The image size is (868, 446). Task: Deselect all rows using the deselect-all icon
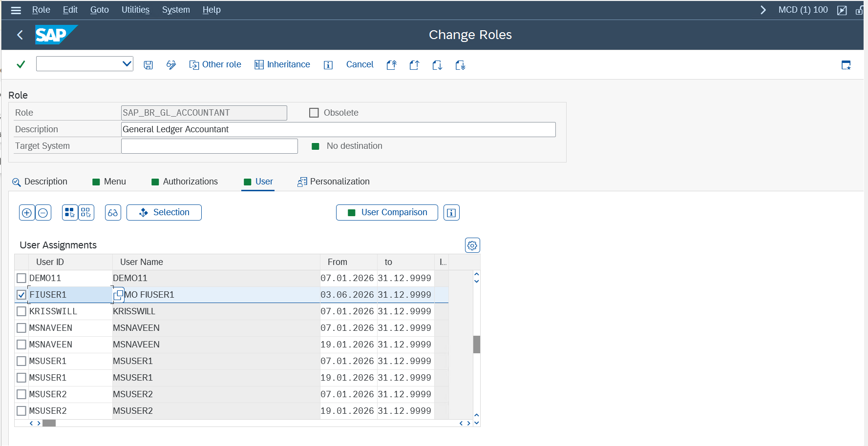[x=86, y=213]
